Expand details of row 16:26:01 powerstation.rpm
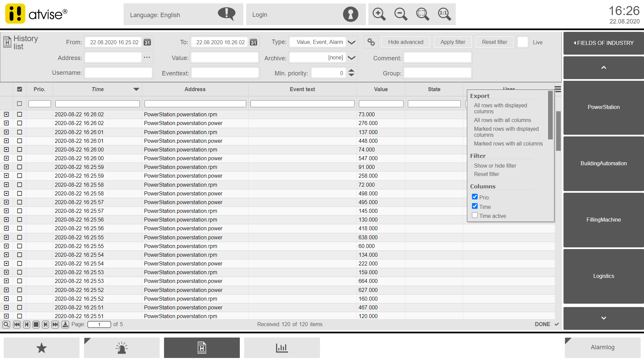The width and height of the screenshot is (644, 362). point(6,132)
